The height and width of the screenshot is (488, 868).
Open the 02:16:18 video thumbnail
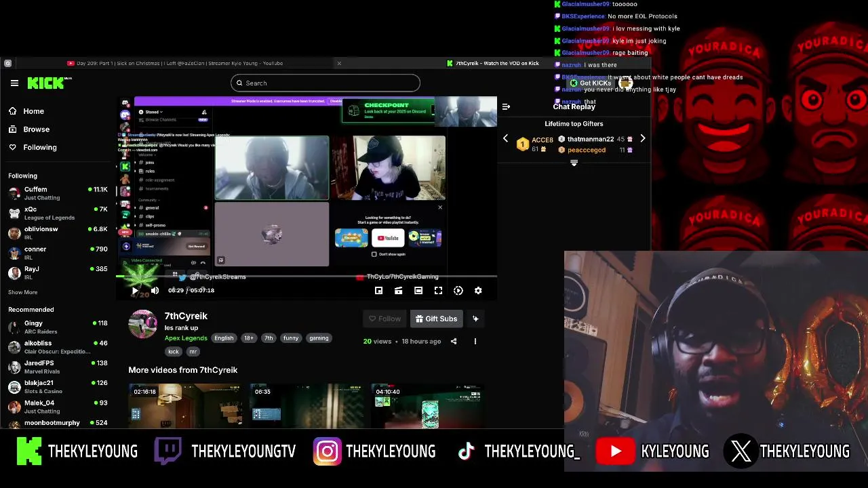pos(186,406)
